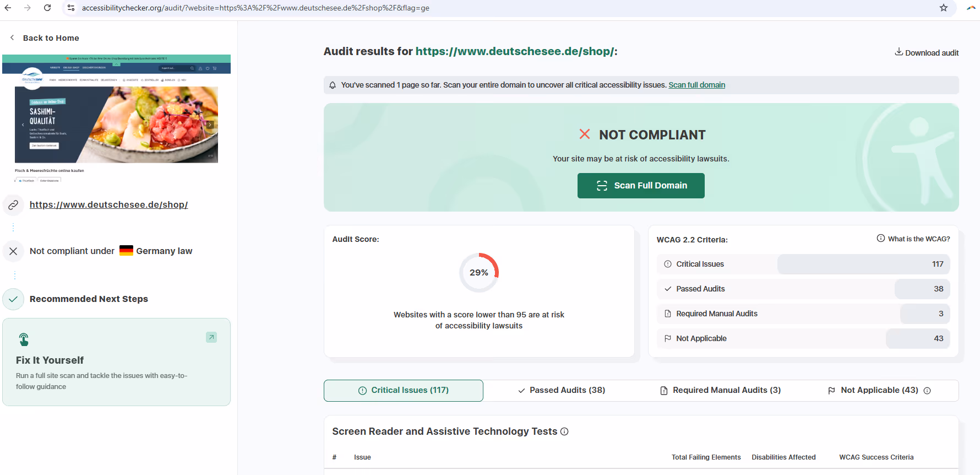Click the Download audit button
The image size is (980, 475).
[927, 52]
